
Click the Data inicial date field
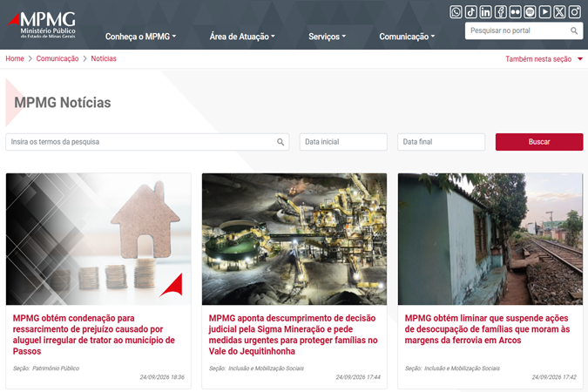[x=343, y=142]
